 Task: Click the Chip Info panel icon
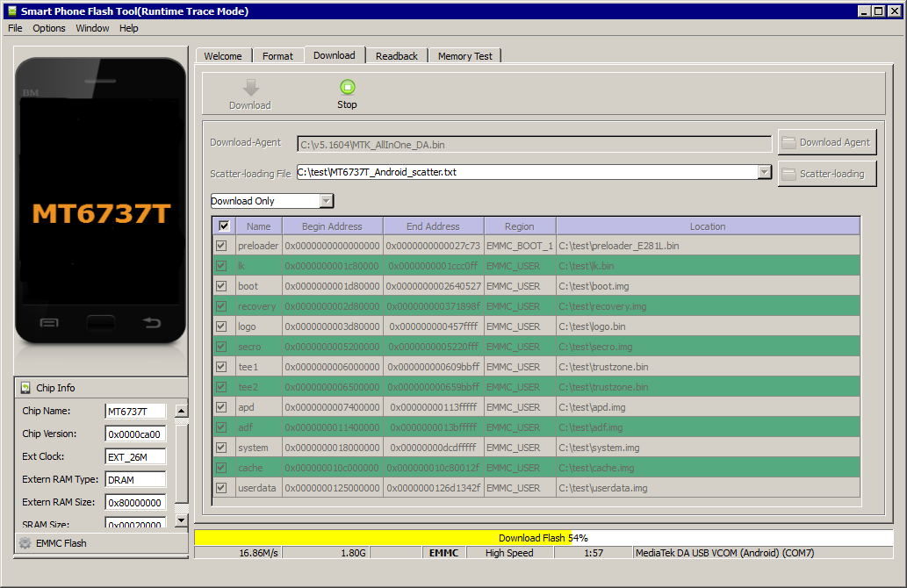[x=25, y=388]
